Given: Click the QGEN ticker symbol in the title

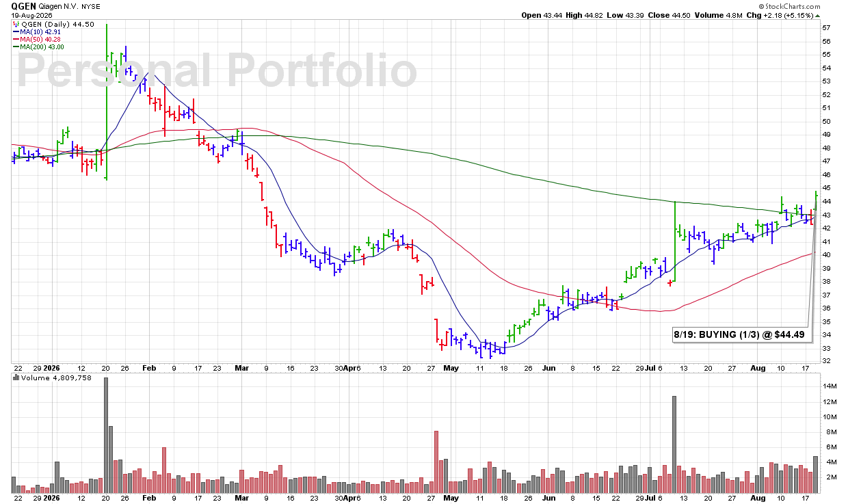Looking at the screenshot, I should point(25,5).
